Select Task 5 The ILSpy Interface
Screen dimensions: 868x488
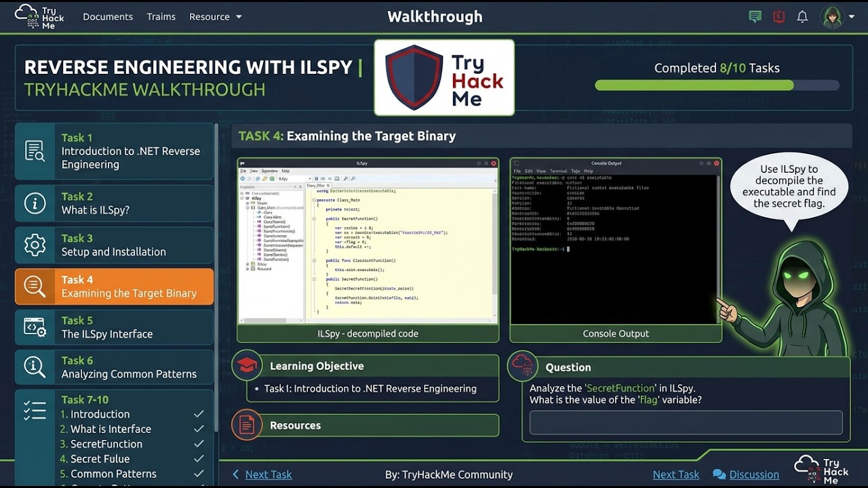(x=114, y=327)
